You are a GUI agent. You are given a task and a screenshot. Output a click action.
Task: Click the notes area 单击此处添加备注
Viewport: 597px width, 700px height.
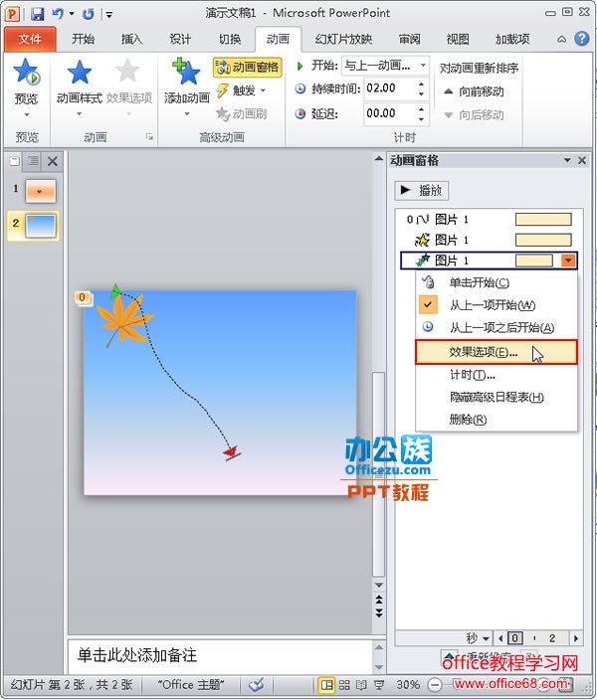coord(220,656)
